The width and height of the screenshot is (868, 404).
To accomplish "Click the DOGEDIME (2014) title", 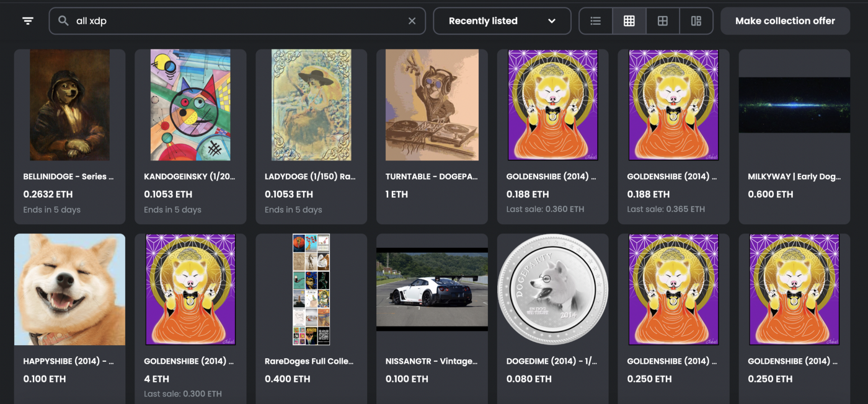I will coord(552,361).
